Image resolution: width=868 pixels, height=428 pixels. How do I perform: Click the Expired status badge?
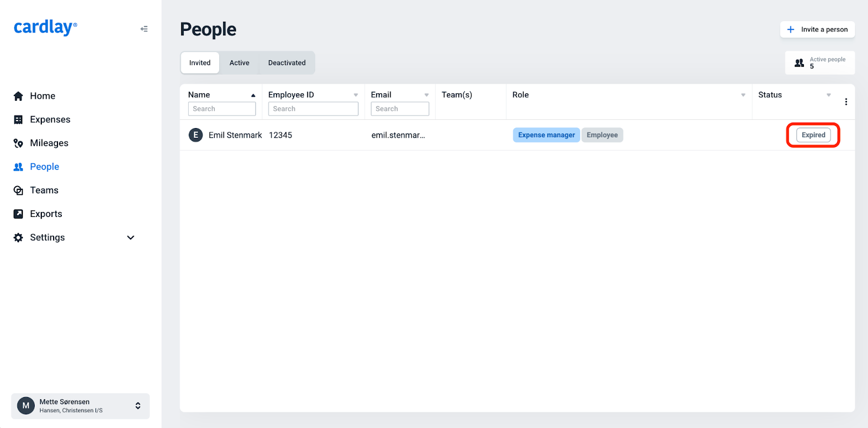click(x=813, y=135)
